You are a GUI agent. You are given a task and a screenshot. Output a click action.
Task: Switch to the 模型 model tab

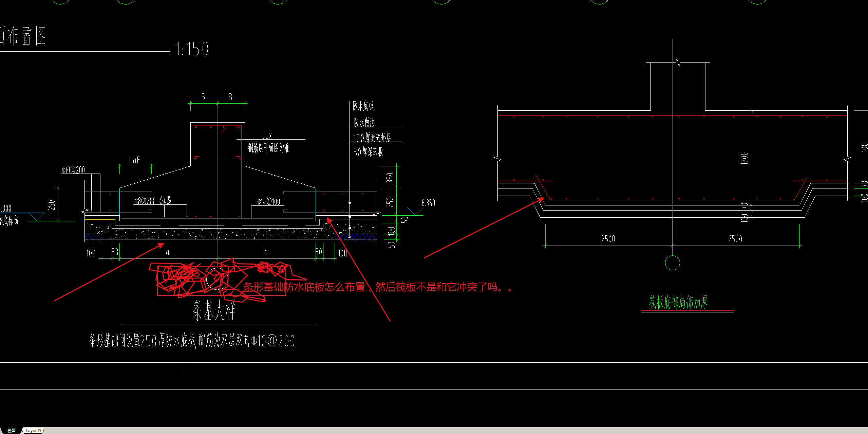coord(11,430)
